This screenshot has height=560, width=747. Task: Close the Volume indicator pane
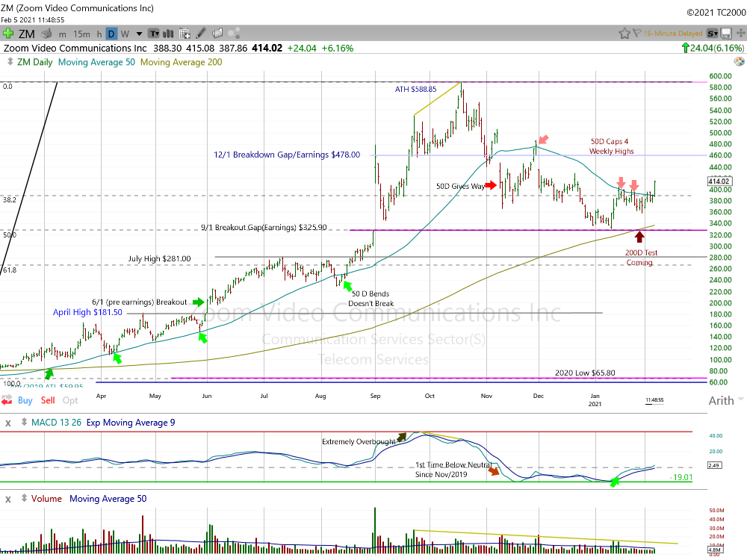click(x=8, y=499)
